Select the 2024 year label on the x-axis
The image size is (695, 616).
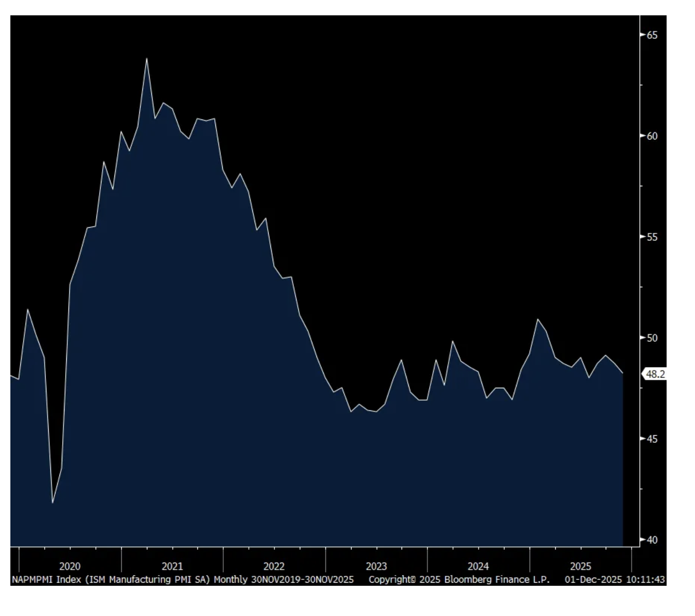click(x=478, y=566)
